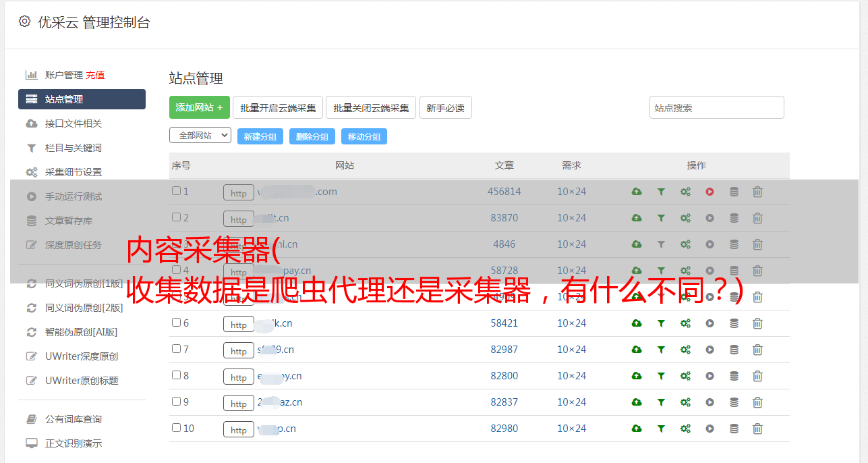Go to 栏目与关键词 in the sidebar
This screenshot has height=463, width=868.
[x=73, y=148]
